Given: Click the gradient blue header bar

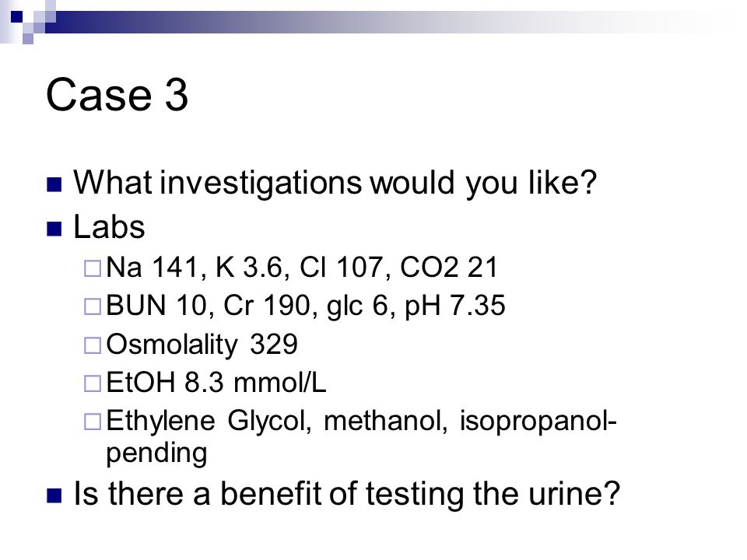Looking at the screenshot, I should point(381,22).
